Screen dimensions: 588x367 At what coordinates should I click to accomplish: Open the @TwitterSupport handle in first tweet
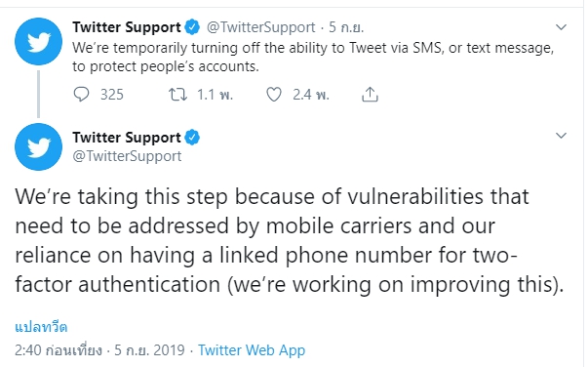(261, 27)
